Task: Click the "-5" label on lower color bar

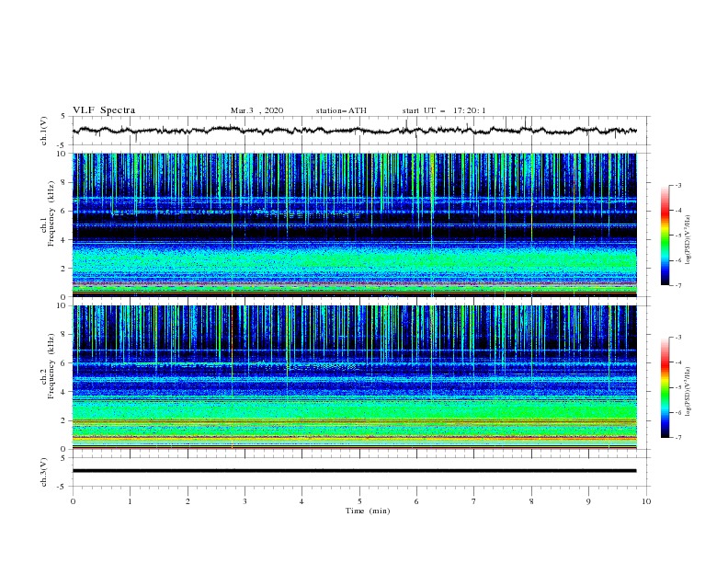Action: click(677, 387)
